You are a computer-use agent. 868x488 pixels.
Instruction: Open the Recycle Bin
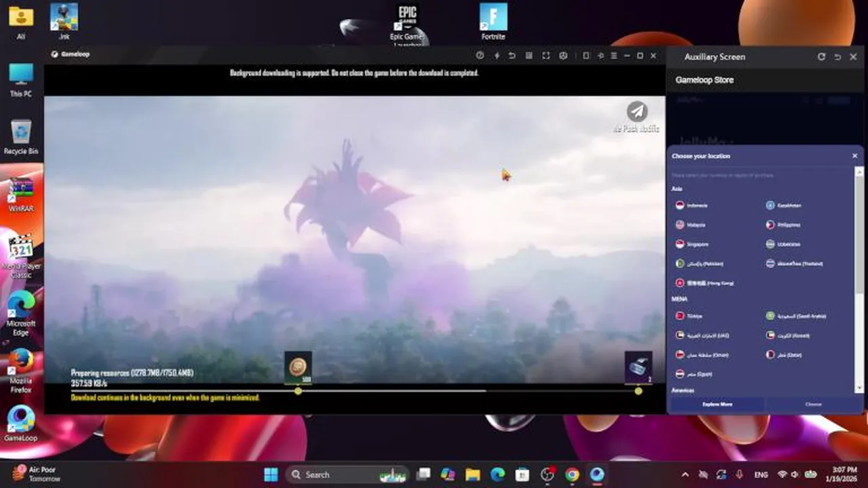(x=21, y=137)
